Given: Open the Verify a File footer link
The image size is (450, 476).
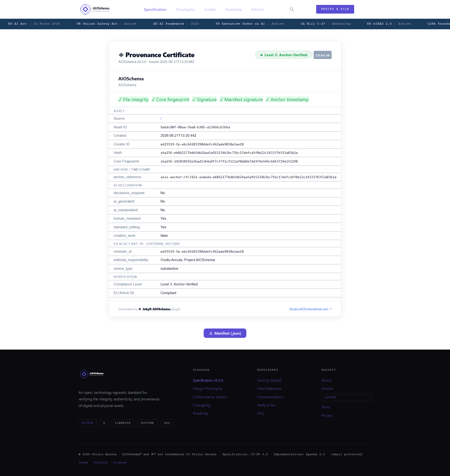Looking at the screenshot, I should 266,405.
